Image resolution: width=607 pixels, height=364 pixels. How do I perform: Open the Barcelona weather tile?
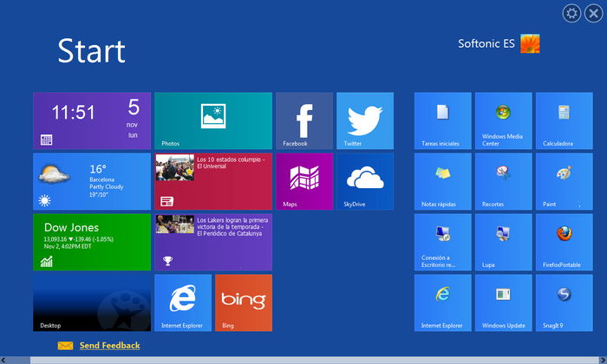(91, 181)
